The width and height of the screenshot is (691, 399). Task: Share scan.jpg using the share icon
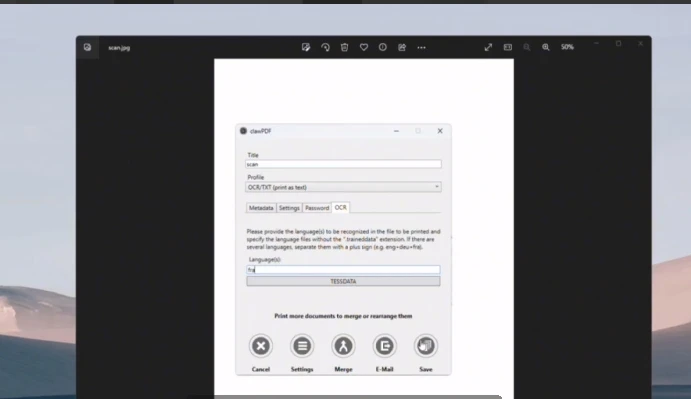click(402, 47)
